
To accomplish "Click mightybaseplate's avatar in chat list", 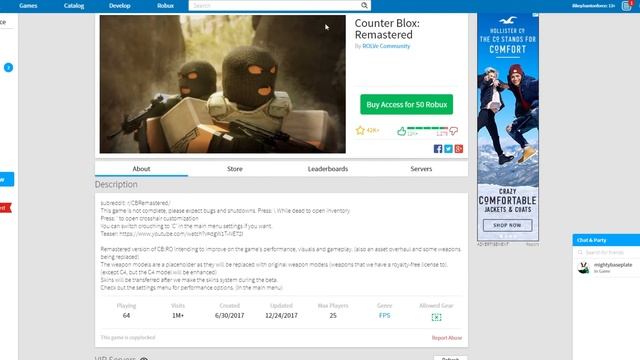I will tap(584, 268).
